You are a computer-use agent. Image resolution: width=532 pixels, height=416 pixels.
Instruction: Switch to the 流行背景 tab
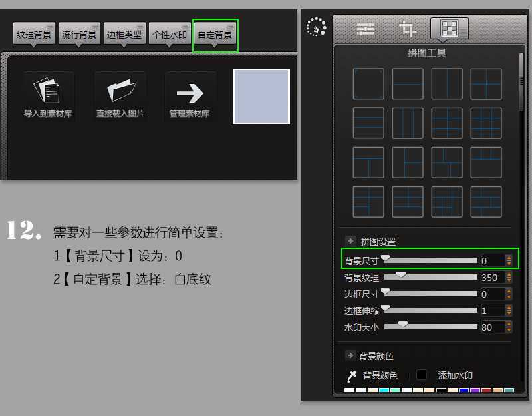point(79,34)
